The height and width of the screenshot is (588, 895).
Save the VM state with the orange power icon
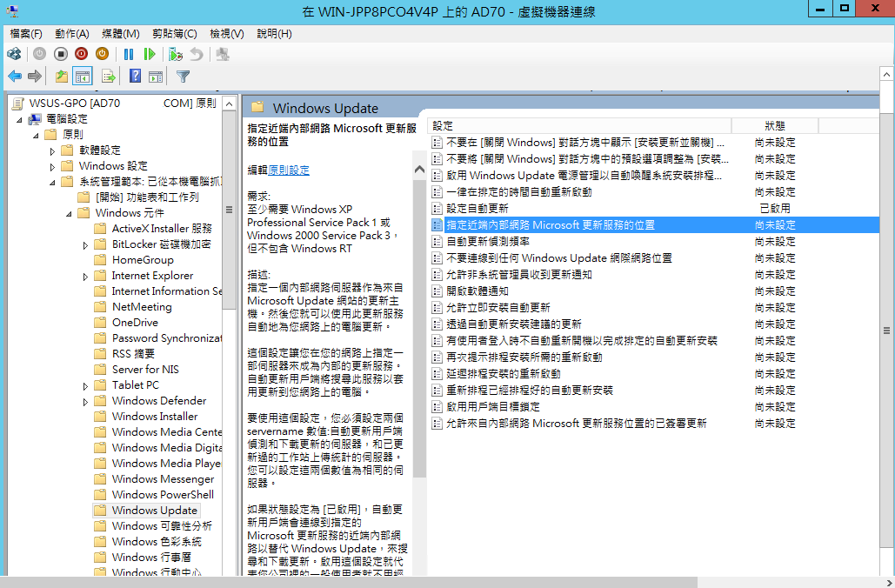click(102, 54)
